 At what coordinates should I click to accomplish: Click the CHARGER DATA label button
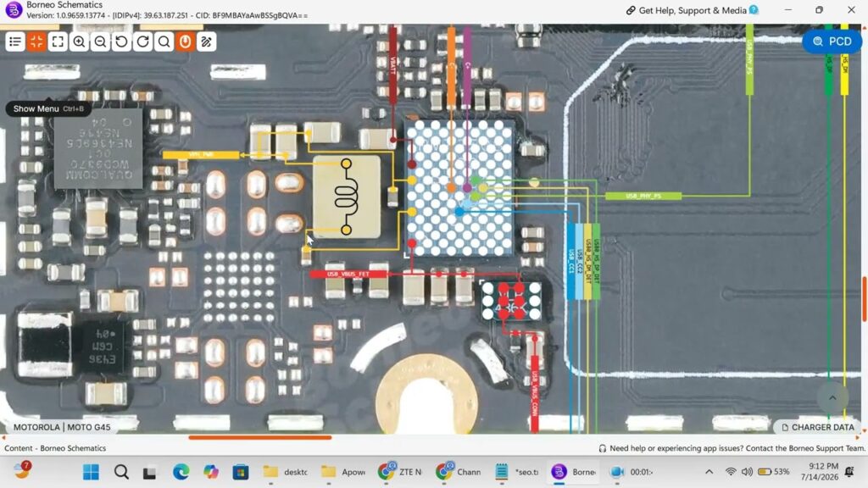818,427
